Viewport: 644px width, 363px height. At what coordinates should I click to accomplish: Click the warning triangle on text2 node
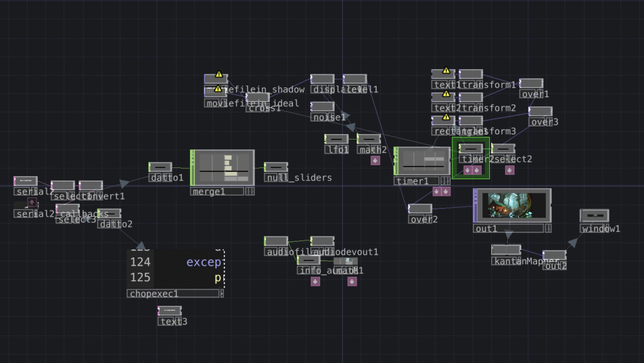pos(446,94)
